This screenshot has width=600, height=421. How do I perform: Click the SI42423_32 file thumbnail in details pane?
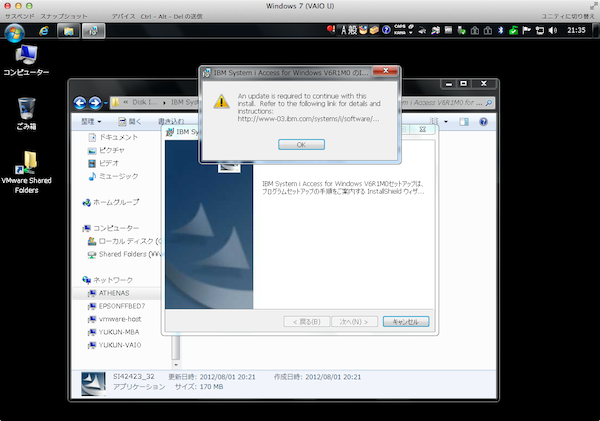[x=93, y=384]
